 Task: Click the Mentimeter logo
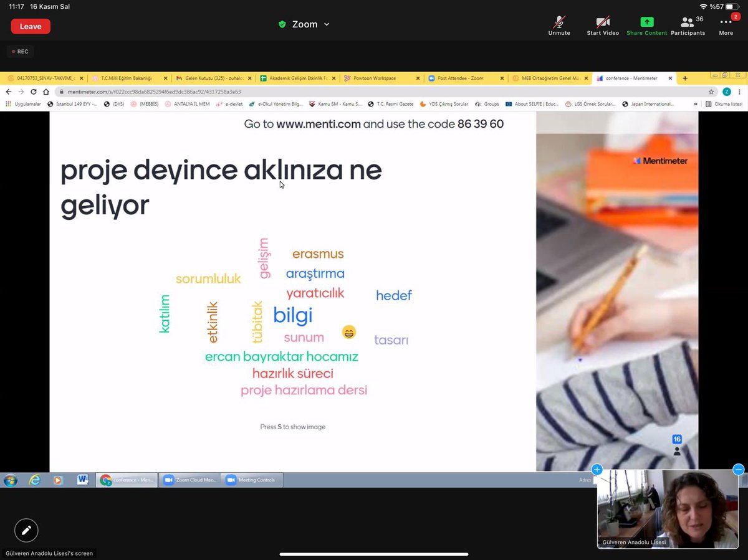(659, 161)
